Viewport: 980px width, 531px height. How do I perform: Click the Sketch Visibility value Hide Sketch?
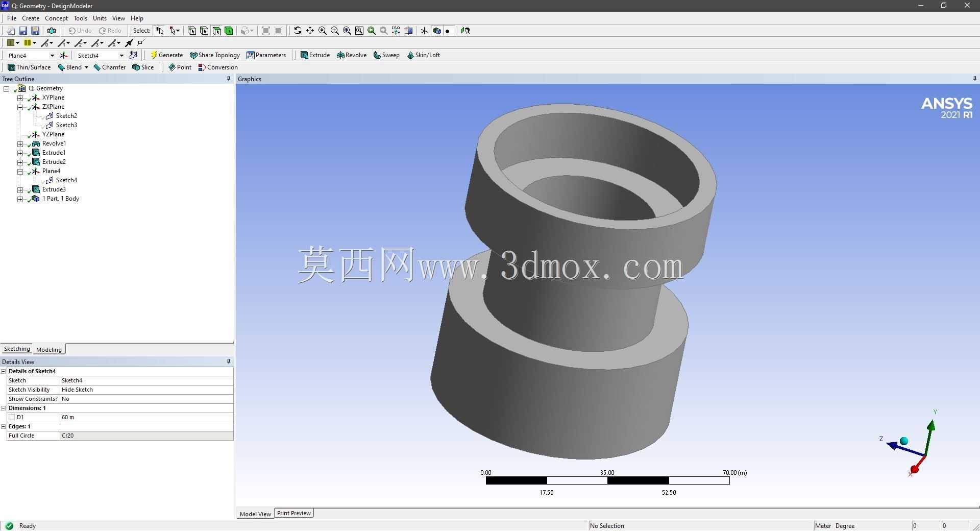tap(146, 390)
